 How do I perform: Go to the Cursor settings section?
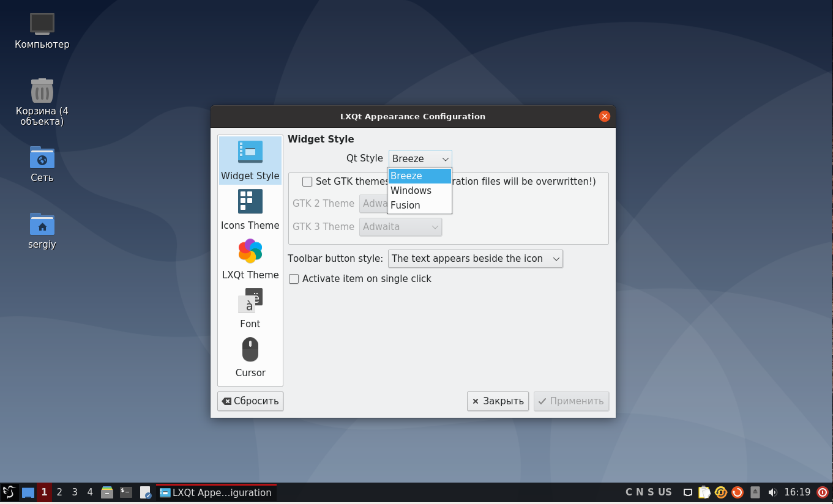click(x=250, y=358)
